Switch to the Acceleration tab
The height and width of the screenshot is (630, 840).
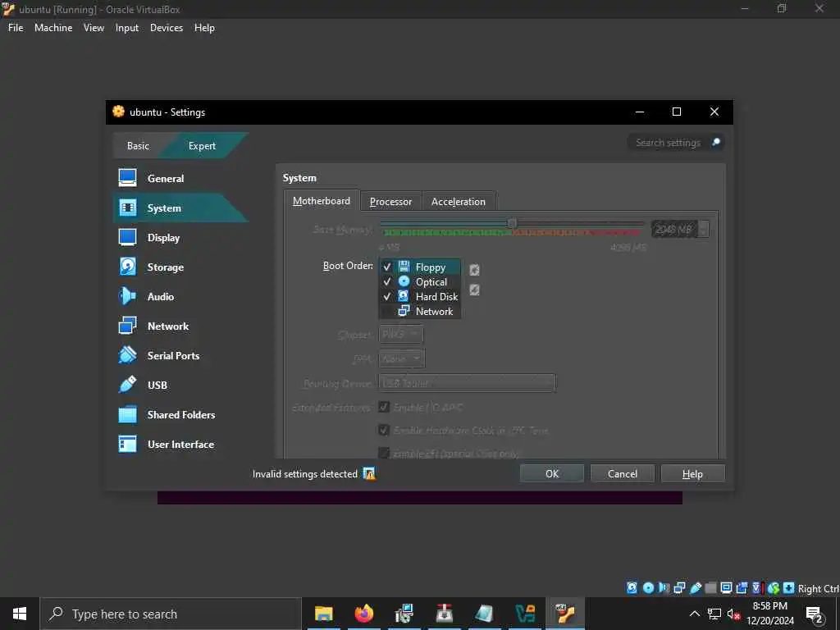pyautogui.click(x=458, y=202)
